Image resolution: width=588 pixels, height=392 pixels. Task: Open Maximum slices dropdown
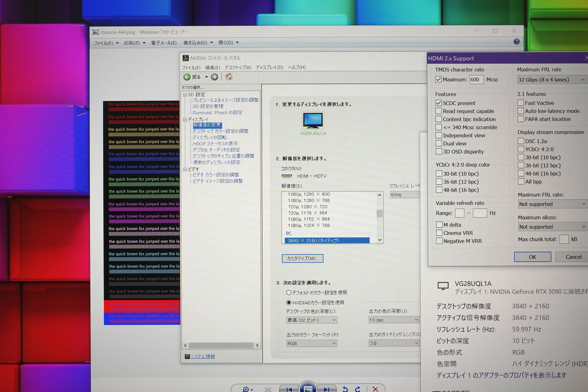pos(552,227)
